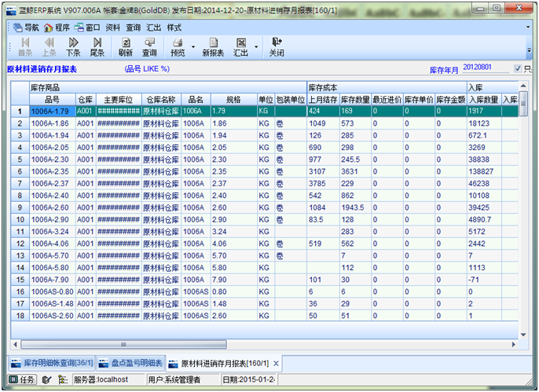
Task: Click the 库存成本 group header
Action: 387,88
